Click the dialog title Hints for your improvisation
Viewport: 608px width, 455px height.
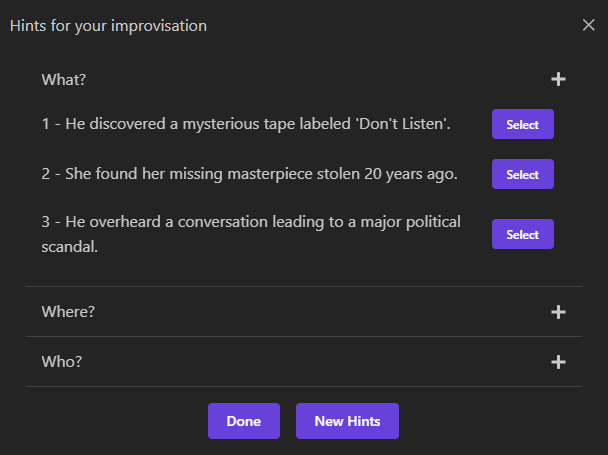tap(108, 26)
